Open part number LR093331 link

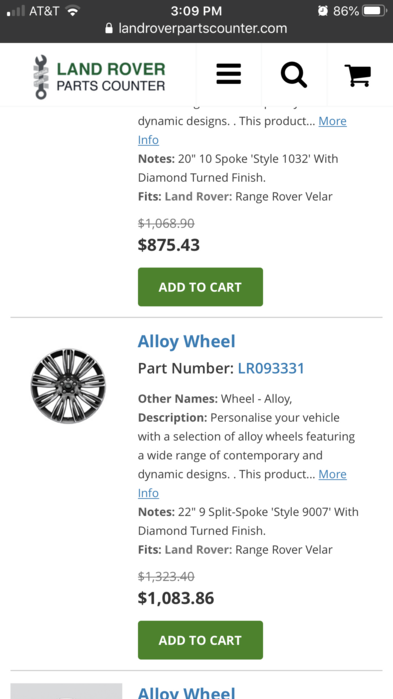[271, 368]
